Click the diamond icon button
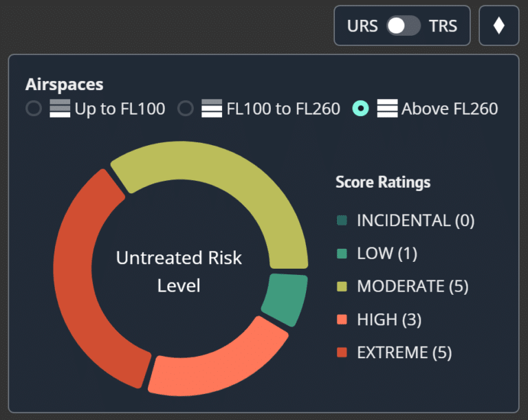528x420 pixels. tap(498, 25)
